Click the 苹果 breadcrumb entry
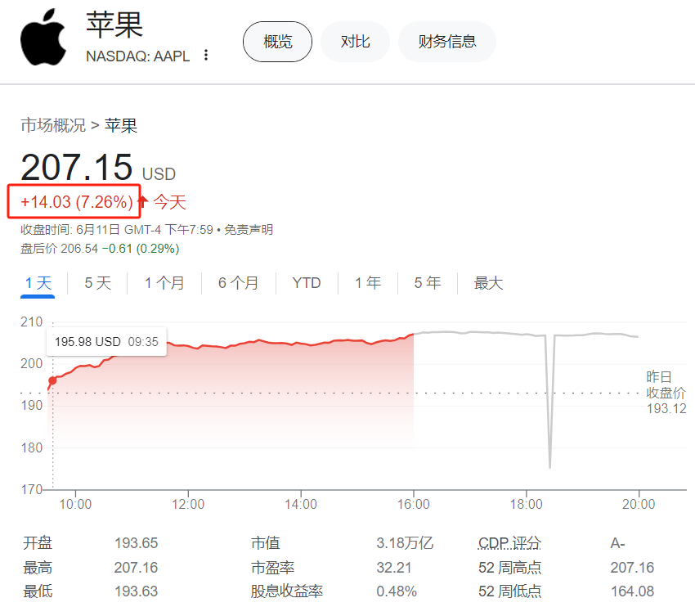The image size is (695, 616). 121,125
